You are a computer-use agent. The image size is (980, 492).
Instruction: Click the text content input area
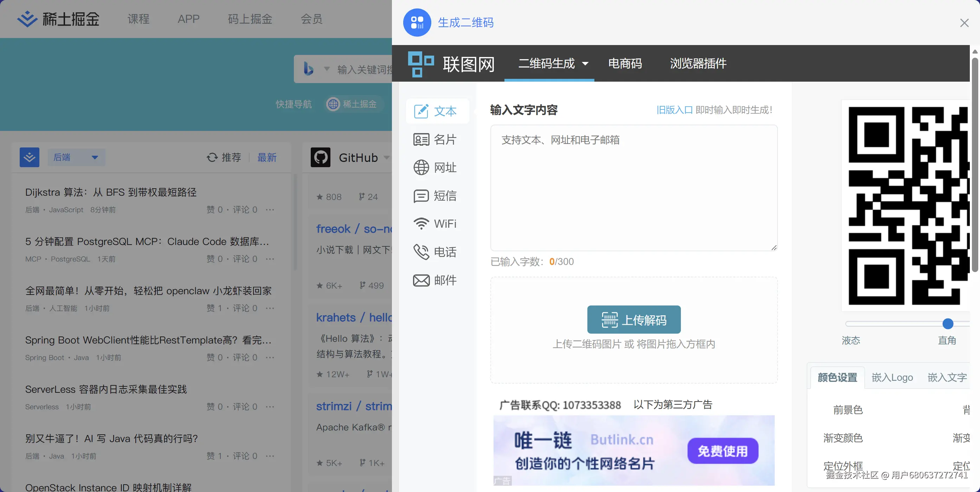pos(634,188)
